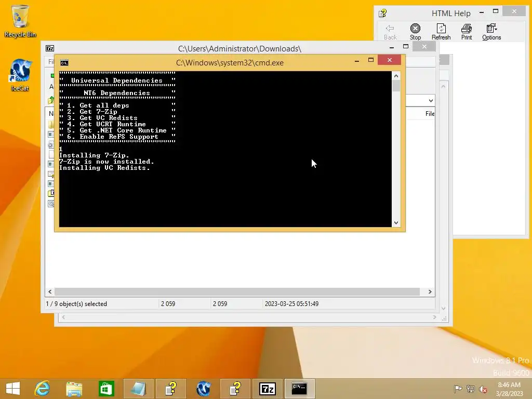The width and height of the screenshot is (532, 399).
Task: Open File Explorer from taskbar
Action: 74,389
